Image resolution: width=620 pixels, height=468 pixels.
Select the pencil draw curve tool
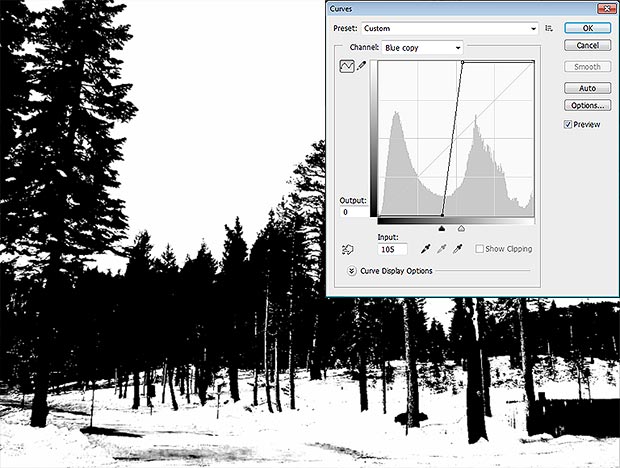pos(361,66)
